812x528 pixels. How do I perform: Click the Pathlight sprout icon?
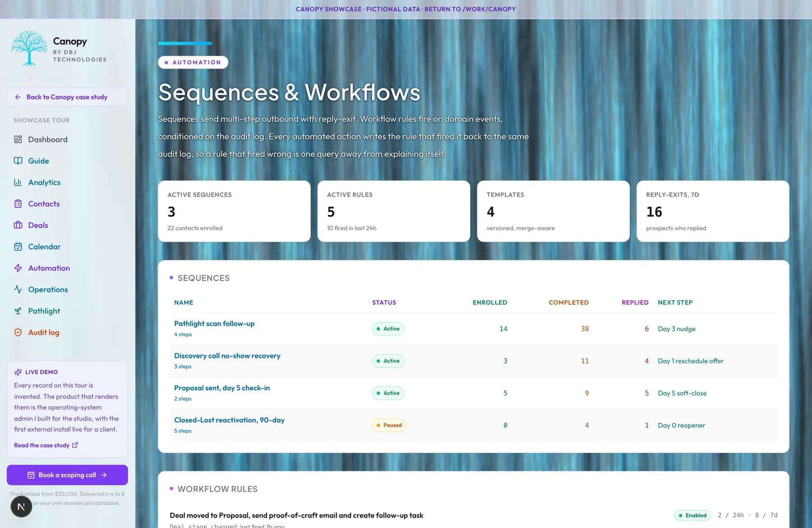18,311
